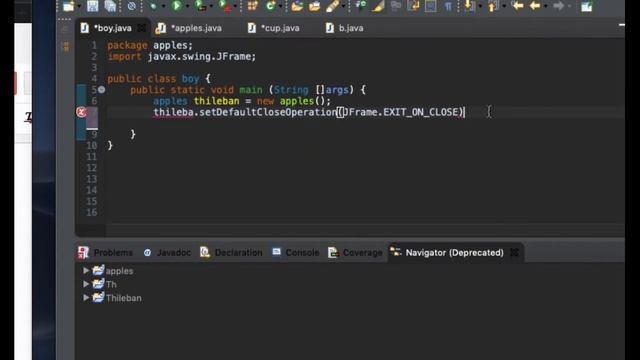Image resolution: width=640 pixels, height=360 pixels.
Task: Click the Last Edit Location arrow
Action: [x=518, y=6]
